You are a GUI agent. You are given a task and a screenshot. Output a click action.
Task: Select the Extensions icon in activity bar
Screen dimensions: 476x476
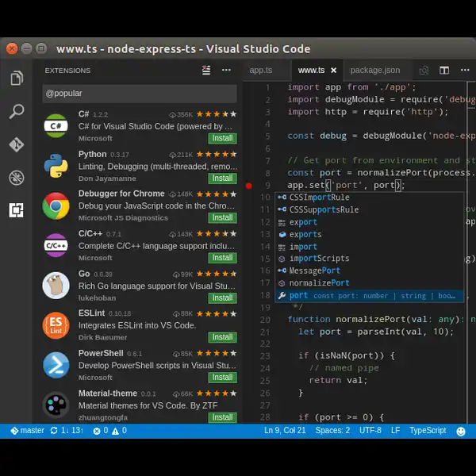(x=17, y=210)
